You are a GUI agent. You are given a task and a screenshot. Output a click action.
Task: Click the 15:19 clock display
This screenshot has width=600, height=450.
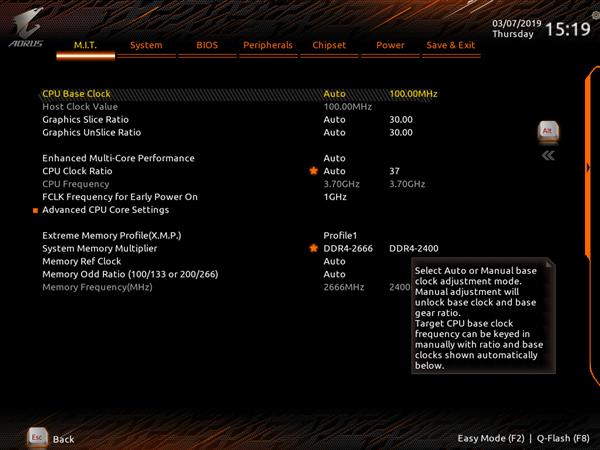click(x=568, y=29)
